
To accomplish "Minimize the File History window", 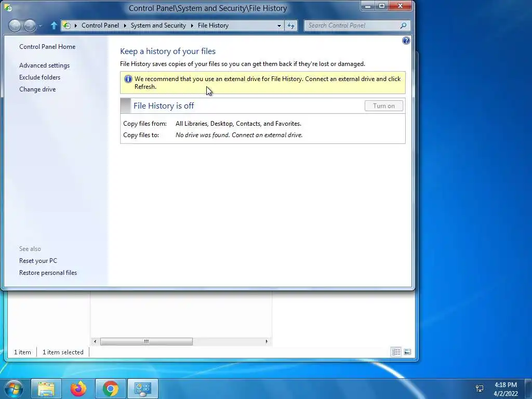I will click(x=368, y=6).
